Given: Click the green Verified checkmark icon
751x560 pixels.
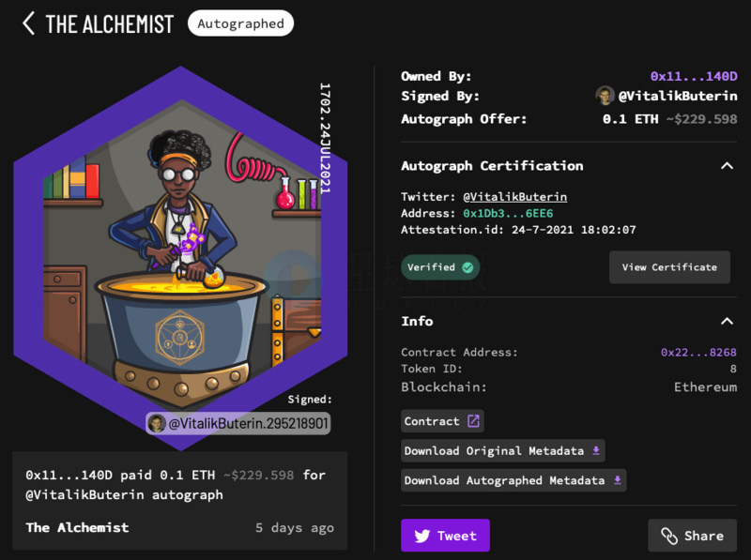Looking at the screenshot, I should (x=467, y=267).
